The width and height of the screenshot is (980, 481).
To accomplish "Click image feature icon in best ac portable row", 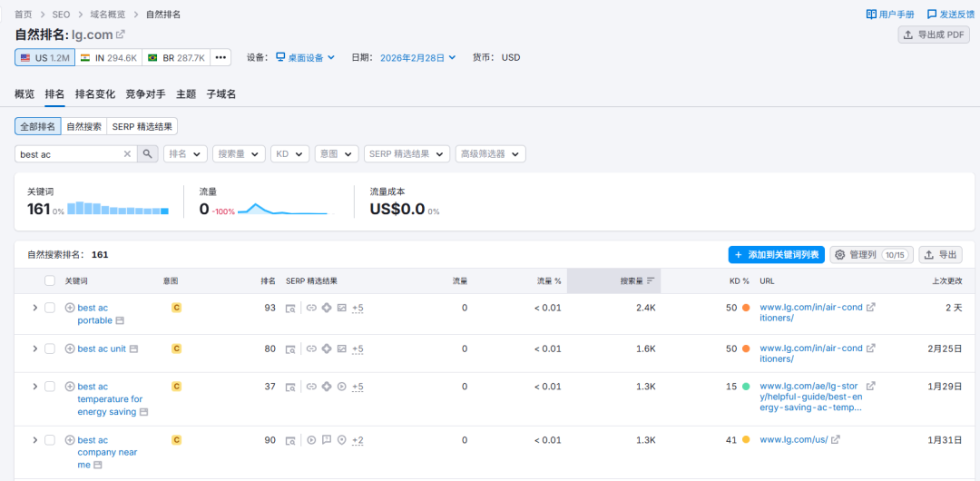I will [x=341, y=308].
